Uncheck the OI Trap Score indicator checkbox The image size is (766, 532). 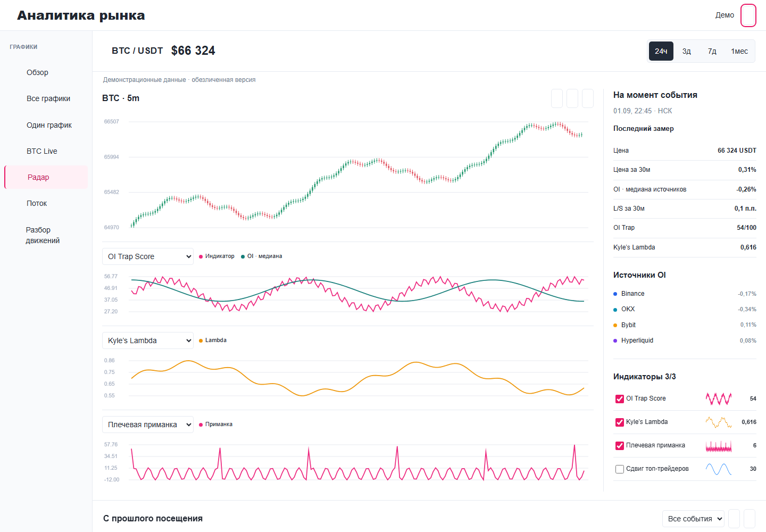pos(620,399)
